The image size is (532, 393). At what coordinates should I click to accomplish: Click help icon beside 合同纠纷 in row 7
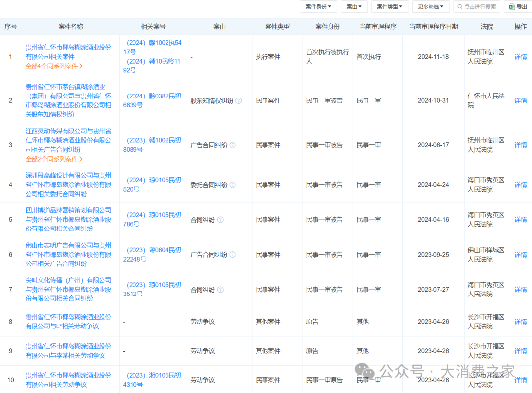pos(220,290)
